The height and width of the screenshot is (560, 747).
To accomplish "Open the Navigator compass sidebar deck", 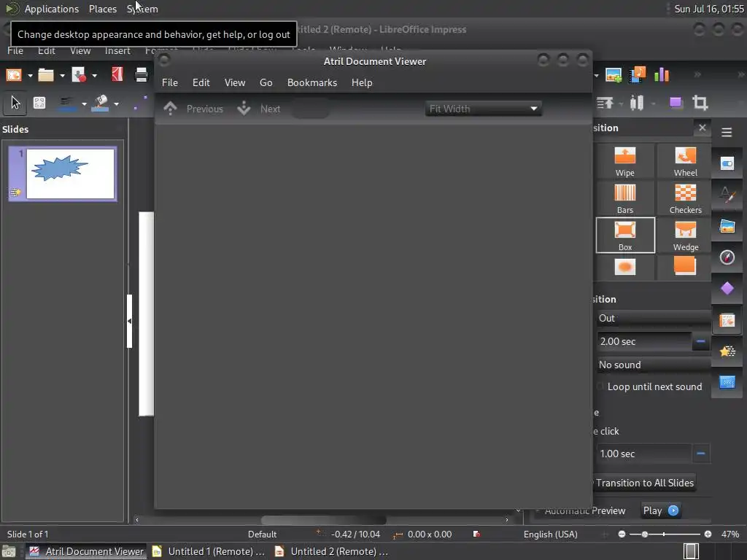I will [x=727, y=257].
